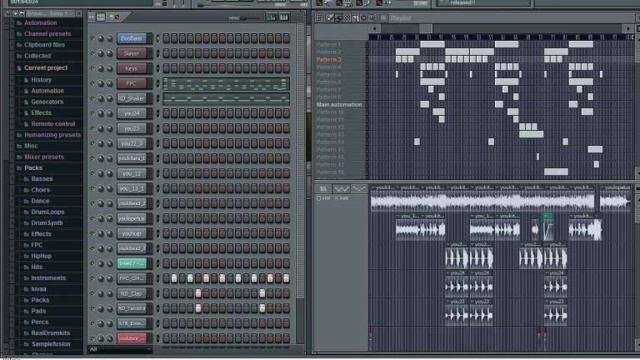The height and width of the screenshot is (360, 640).
Task: Select Remote control in the browser
Action: point(53,124)
